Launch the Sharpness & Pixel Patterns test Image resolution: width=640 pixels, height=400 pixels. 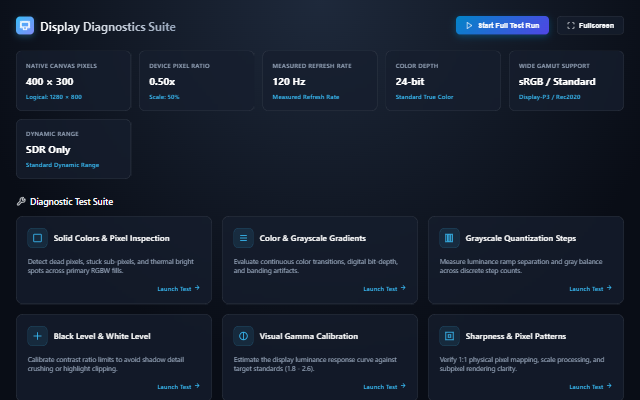(591, 387)
